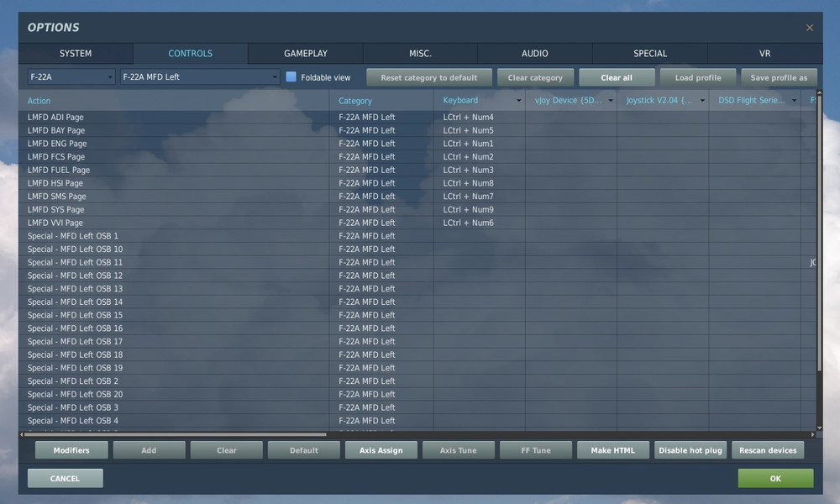Click the scroll-left arrow of horizontal scrollbar
This screenshot has height=504, width=840.
coord(22,434)
